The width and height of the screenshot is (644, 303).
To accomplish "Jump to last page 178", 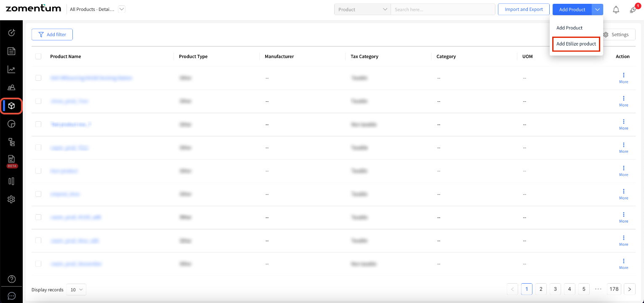I will click(614, 289).
